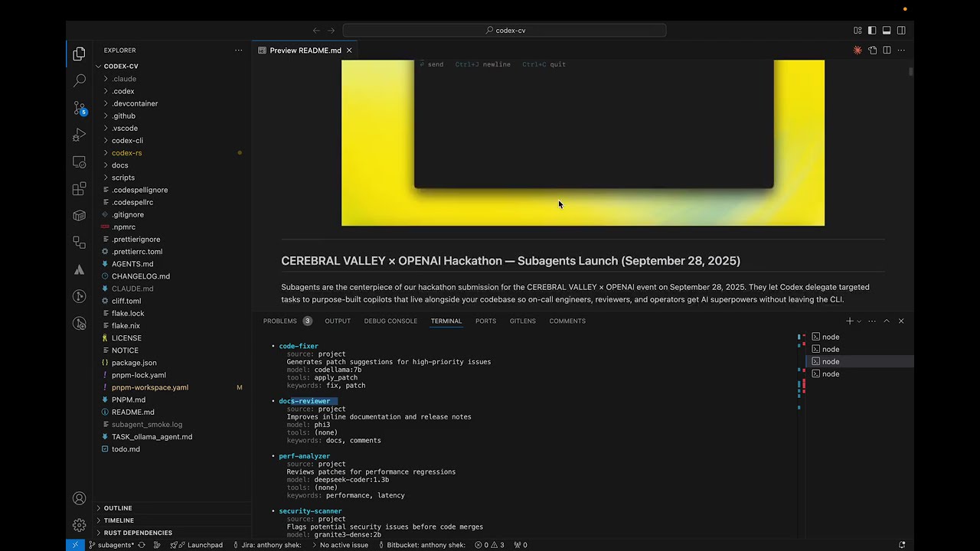This screenshot has width=980, height=551.
Task: Open the Remote Explorer view
Action: (x=79, y=162)
